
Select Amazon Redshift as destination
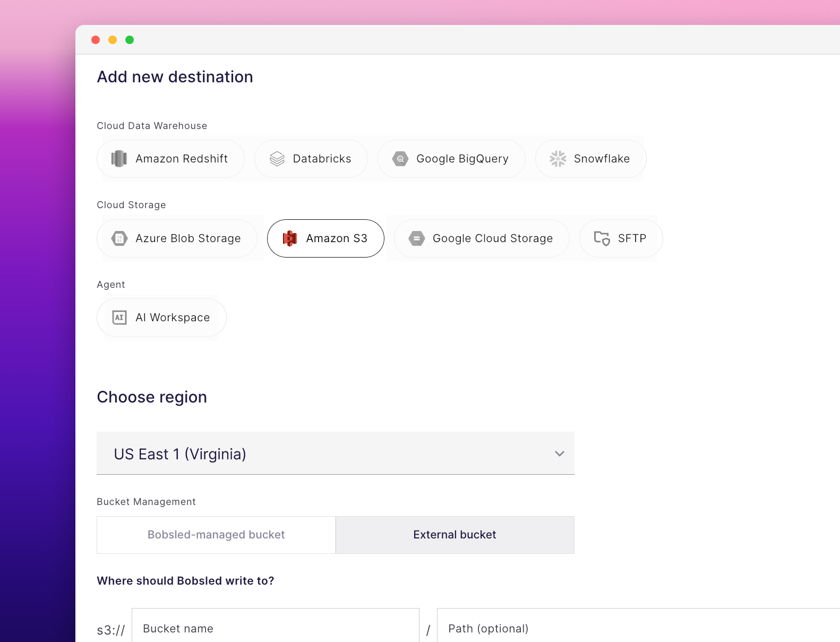click(x=170, y=159)
